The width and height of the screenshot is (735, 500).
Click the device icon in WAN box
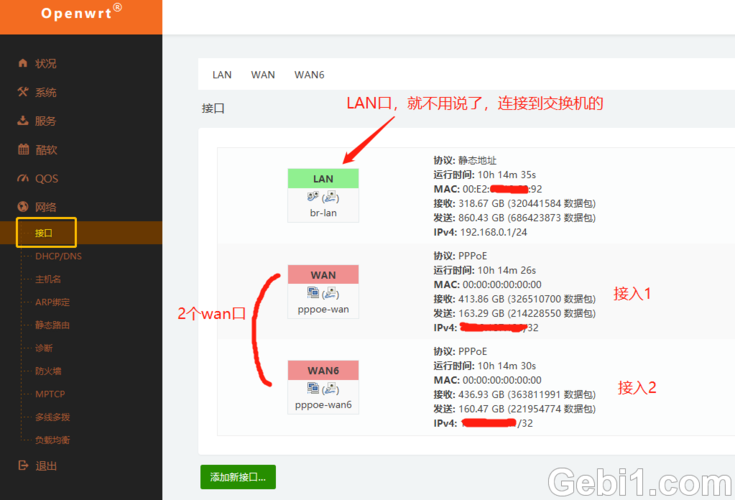pyautogui.click(x=313, y=293)
